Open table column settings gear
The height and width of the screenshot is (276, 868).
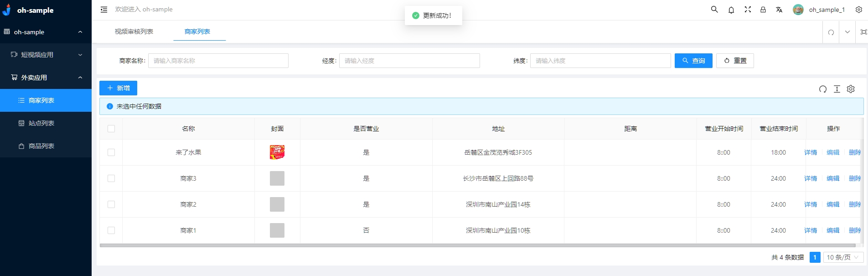coord(851,89)
